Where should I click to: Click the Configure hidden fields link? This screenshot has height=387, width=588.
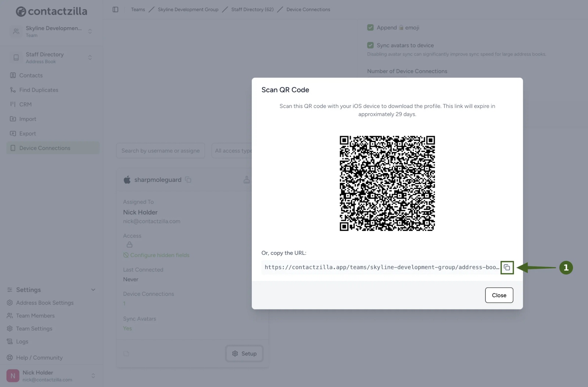[x=160, y=255]
